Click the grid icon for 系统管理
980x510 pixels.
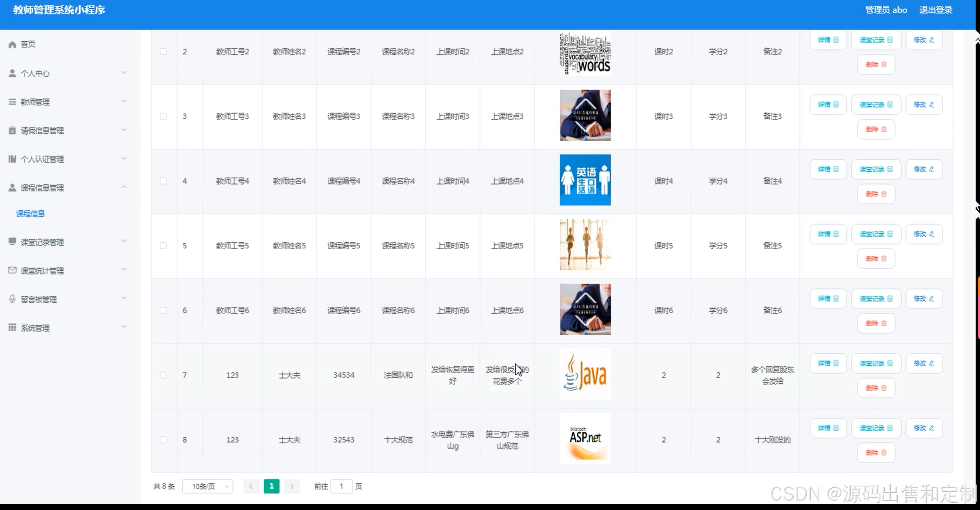point(12,327)
